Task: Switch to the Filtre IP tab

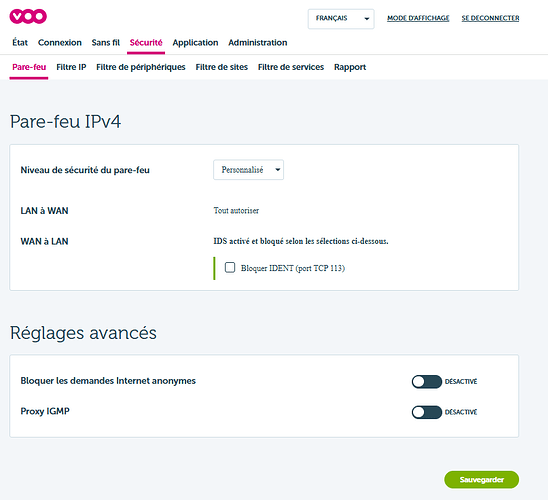Action: (71, 67)
